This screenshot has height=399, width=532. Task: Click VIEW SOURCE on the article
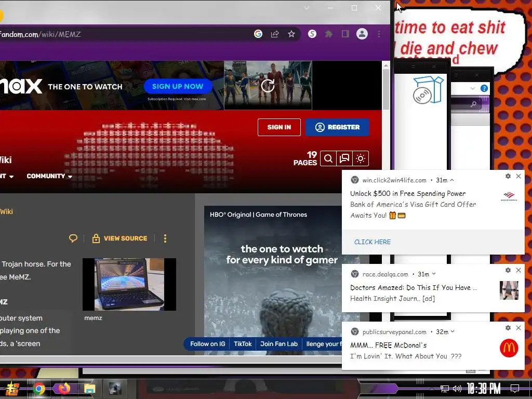click(x=120, y=238)
